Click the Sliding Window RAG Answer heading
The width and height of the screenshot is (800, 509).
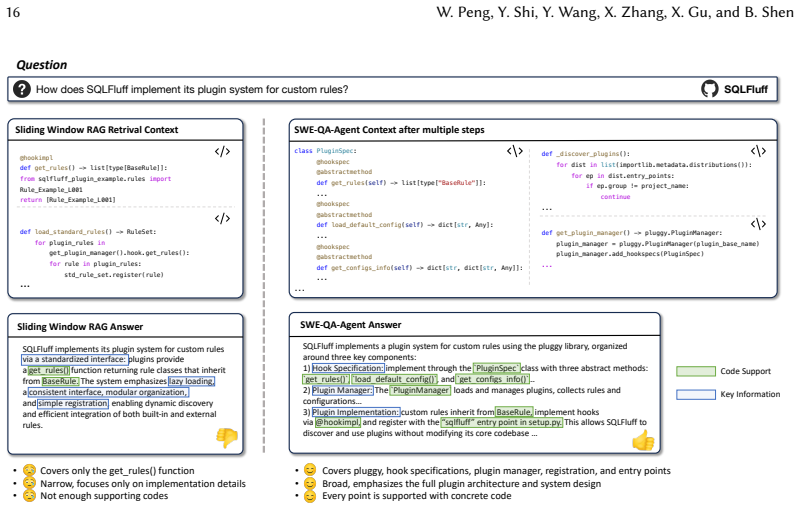point(80,327)
